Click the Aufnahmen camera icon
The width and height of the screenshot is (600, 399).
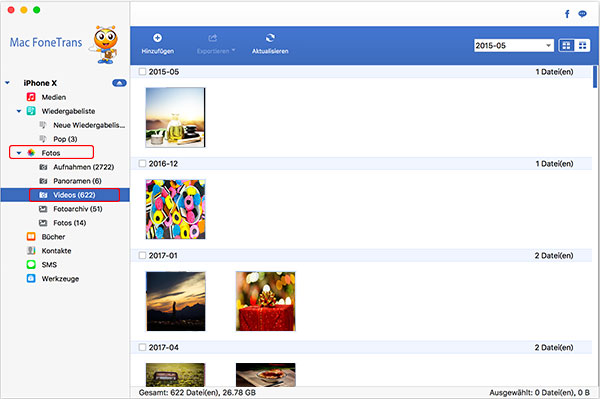click(43, 167)
